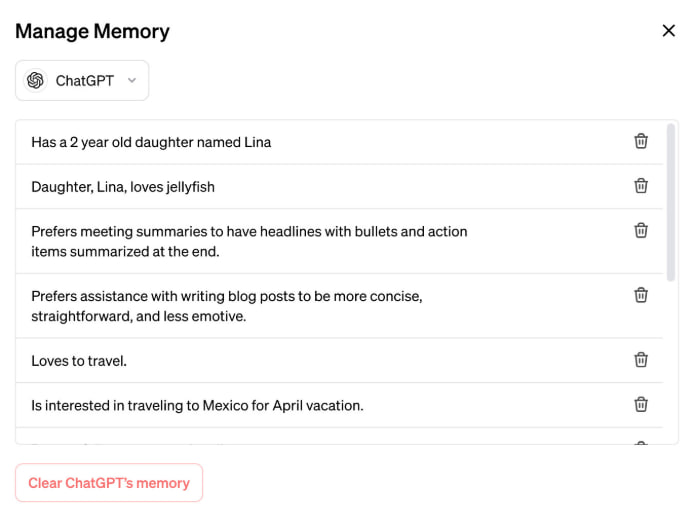Delete the meeting summaries preference memory
The height and width of the screenshot is (524, 697).
[x=641, y=231]
